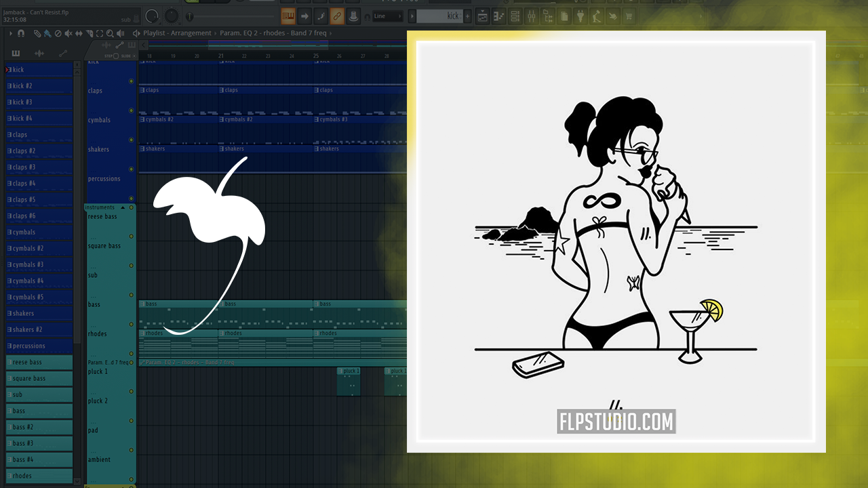
Task: Mute the shakers track
Action: 131,140
